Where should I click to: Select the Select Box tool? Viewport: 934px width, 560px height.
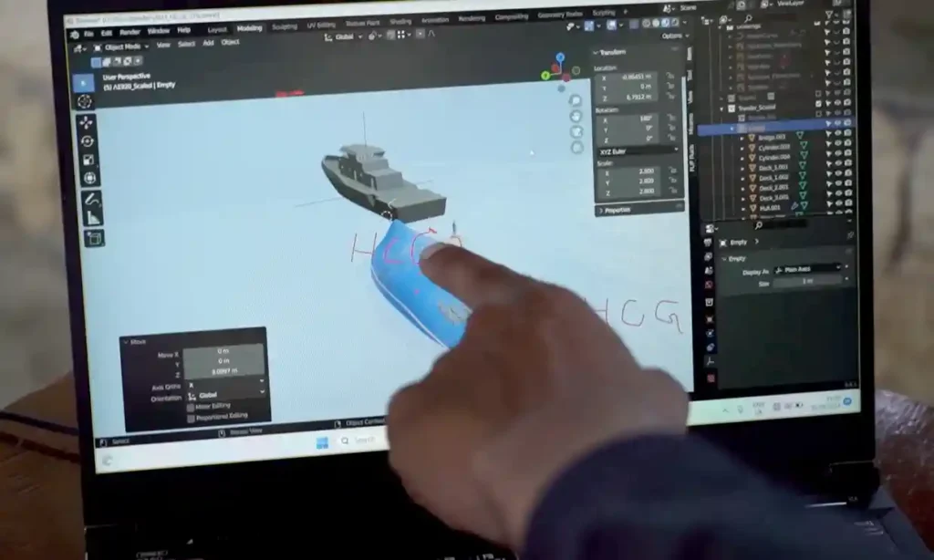click(84, 83)
